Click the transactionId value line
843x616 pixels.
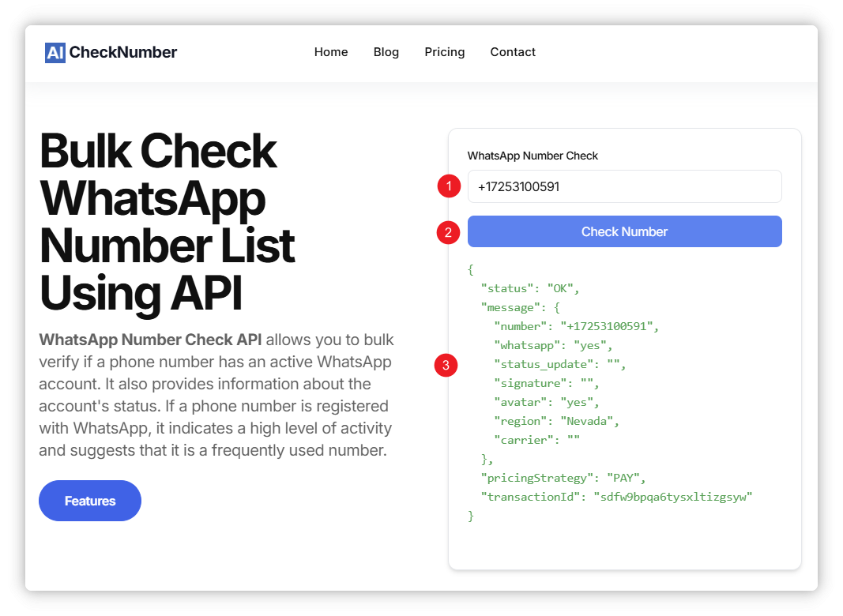tap(617, 497)
